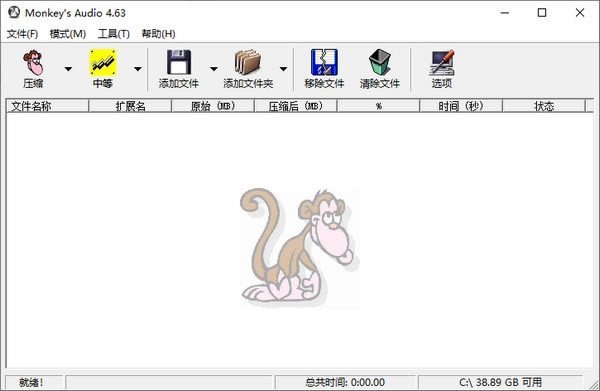This screenshot has width=600, height=391.
Task: Click the 添加文件 floppy disk icon
Action: 179,62
